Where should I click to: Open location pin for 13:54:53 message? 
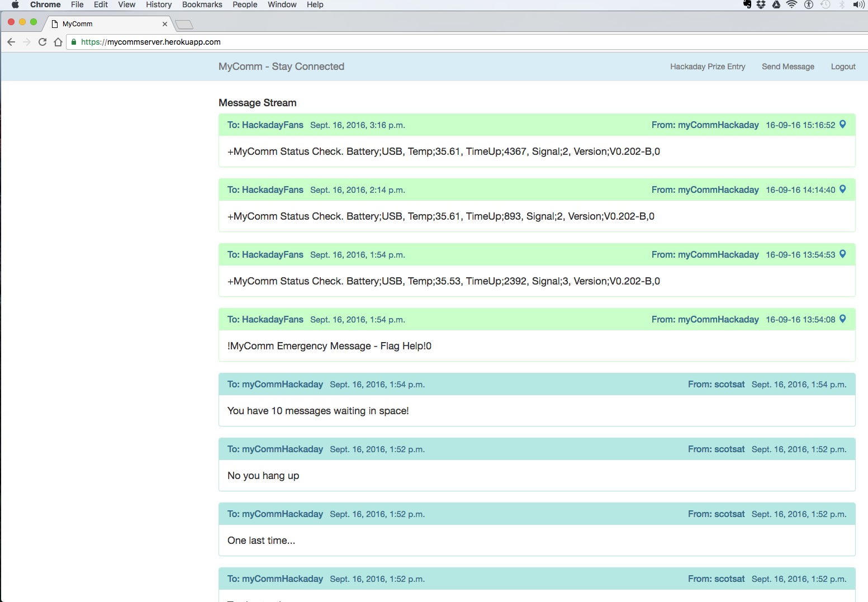[x=843, y=254]
